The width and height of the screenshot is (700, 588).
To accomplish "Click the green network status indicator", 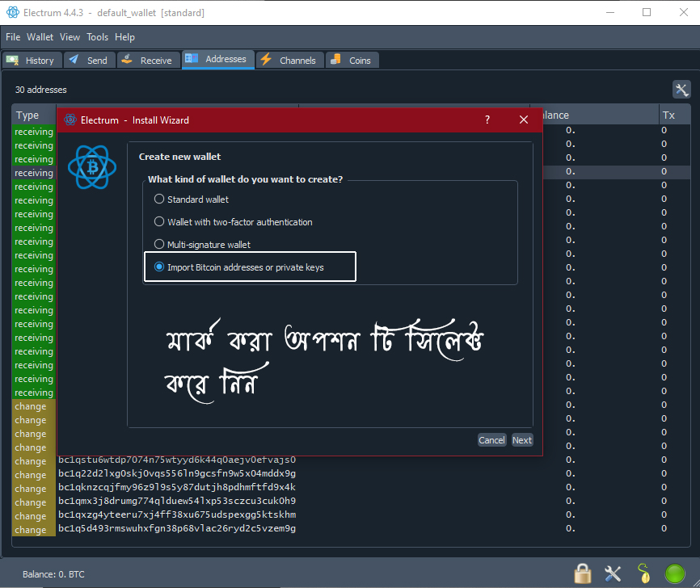I will [675, 573].
